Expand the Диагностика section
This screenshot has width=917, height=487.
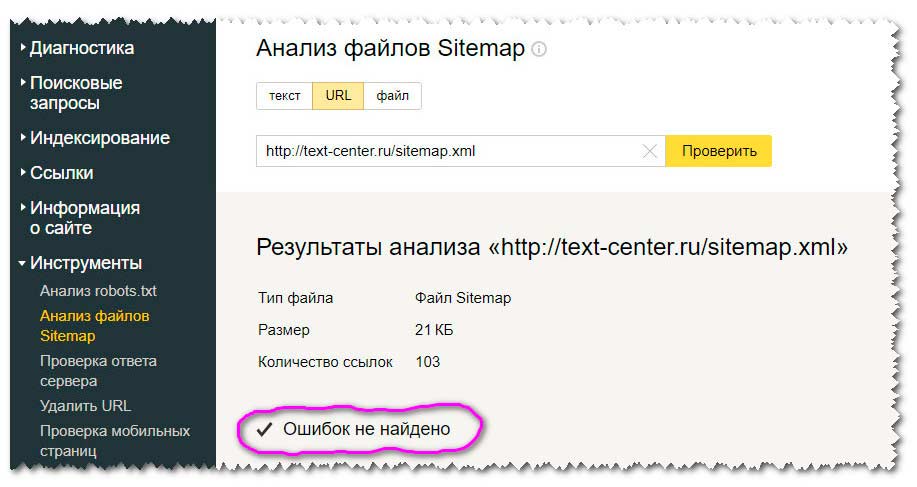81,48
